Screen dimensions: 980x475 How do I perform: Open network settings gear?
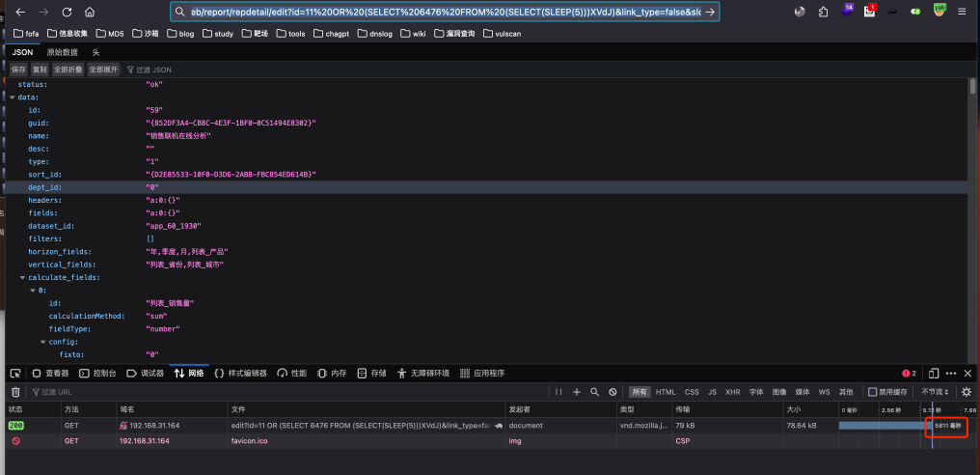966,392
